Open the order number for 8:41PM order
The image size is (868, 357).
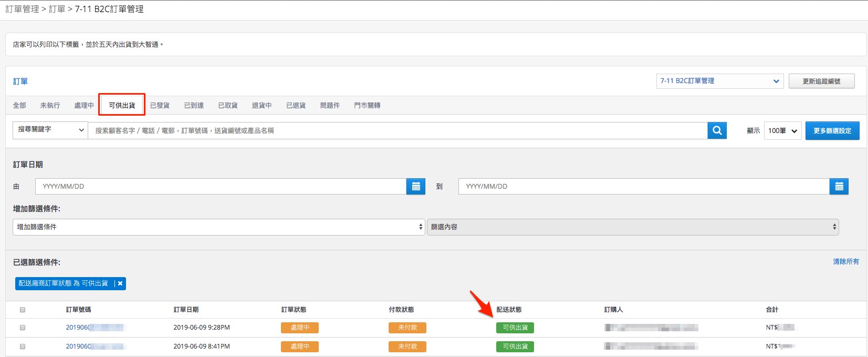pyautogui.click(x=95, y=346)
